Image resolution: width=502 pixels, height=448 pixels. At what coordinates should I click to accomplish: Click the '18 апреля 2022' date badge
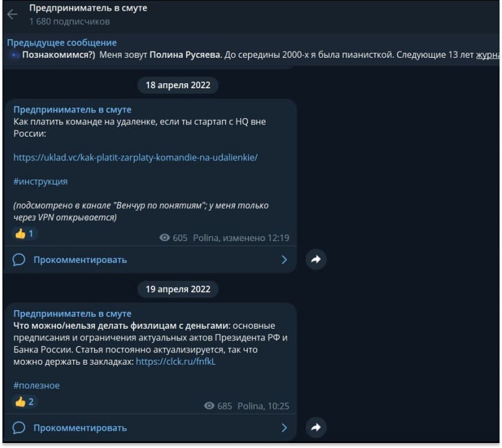coord(178,85)
